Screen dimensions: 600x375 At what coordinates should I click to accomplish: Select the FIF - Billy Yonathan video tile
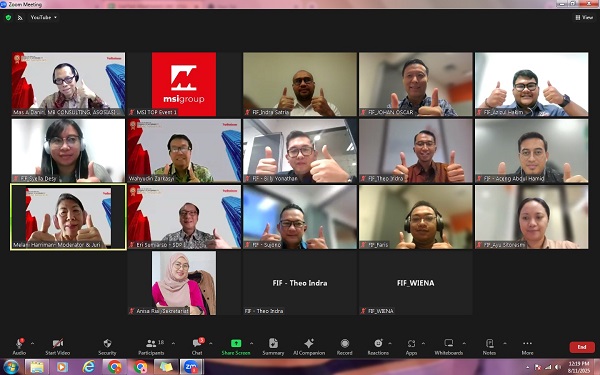click(300, 150)
